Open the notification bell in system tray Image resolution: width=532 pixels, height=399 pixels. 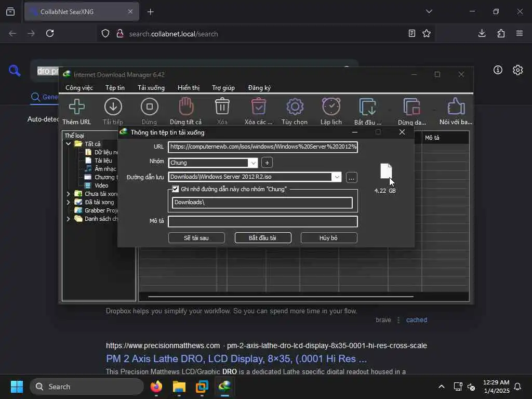coord(517,387)
